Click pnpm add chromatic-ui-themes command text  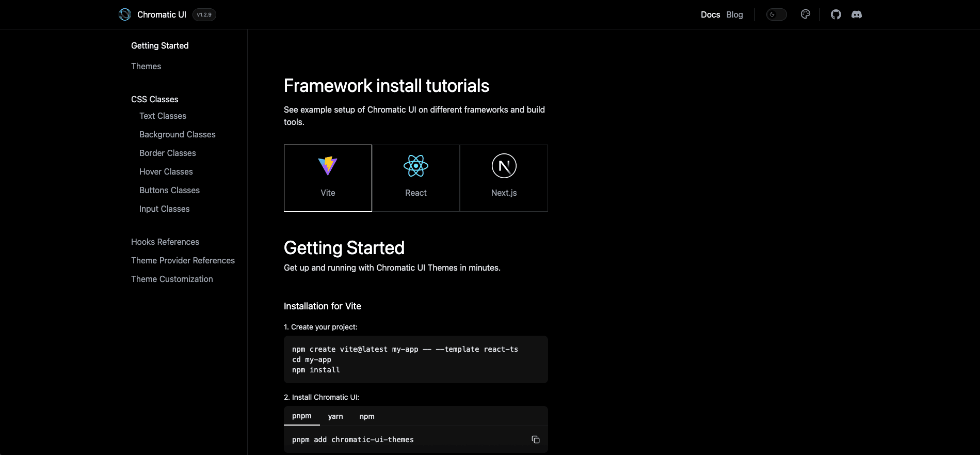pyautogui.click(x=353, y=440)
